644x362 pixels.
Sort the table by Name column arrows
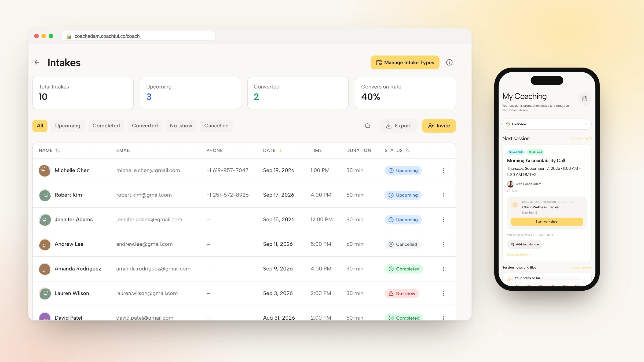[58, 150]
